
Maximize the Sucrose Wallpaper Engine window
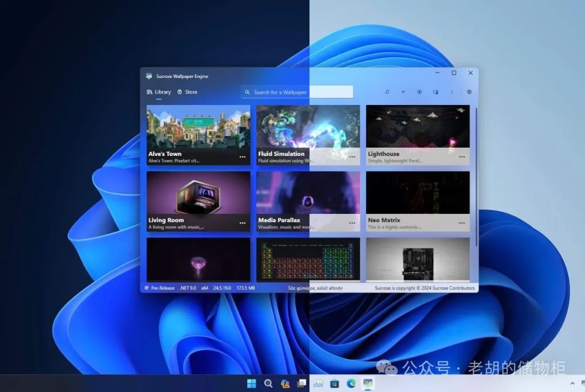pyautogui.click(x=454, y=73)
